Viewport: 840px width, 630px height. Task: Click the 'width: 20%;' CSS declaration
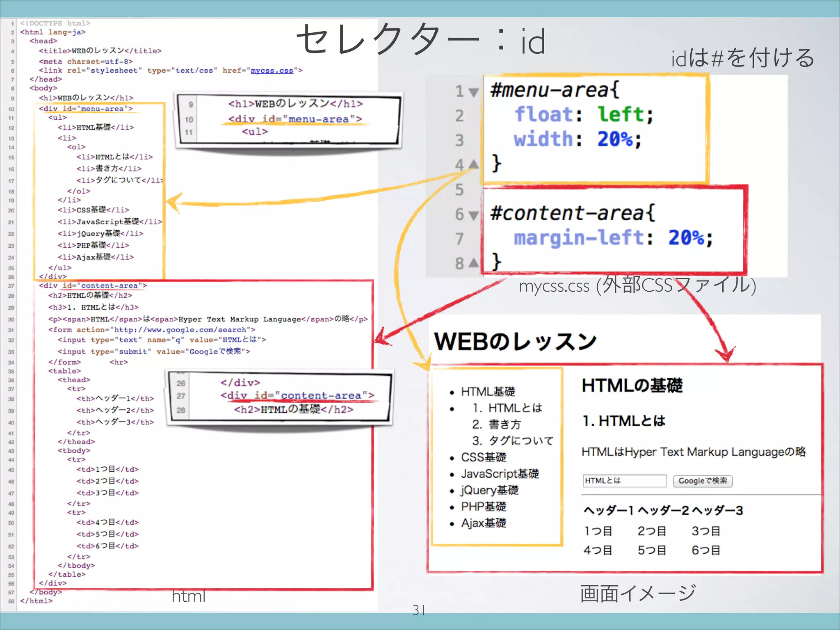point(578,139)
